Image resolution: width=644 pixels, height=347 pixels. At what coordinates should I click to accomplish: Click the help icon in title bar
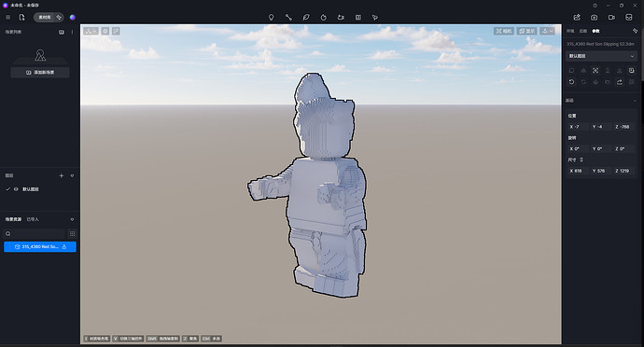(595, 6)
